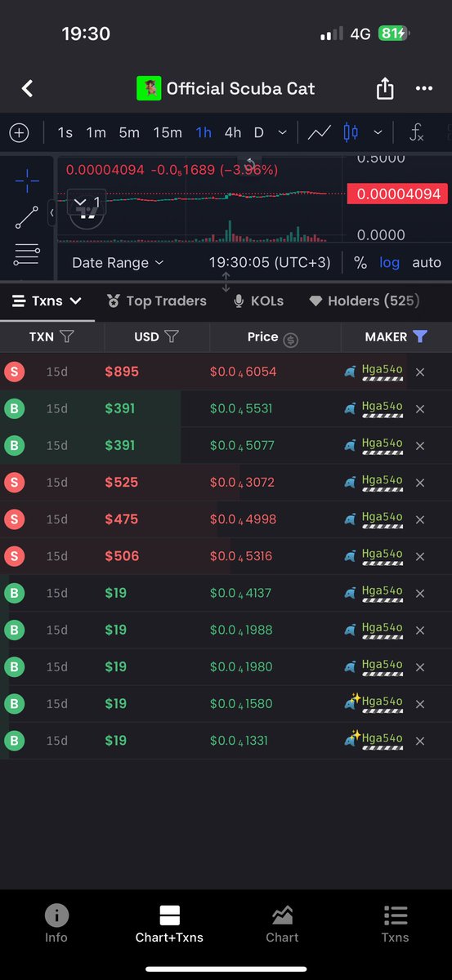
Task: Remove maker filter on the $0.0₄1331 row
Action: pyautogui.click(x=420, y=742)
